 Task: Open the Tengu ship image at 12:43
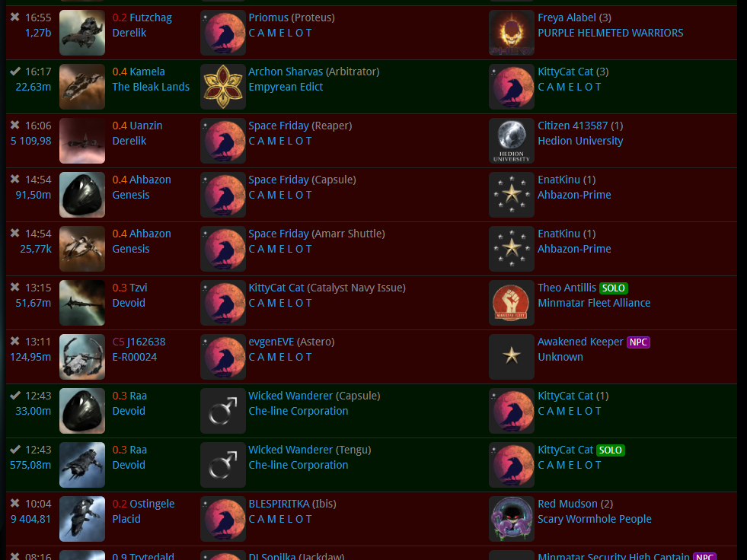tap(82, 465)
